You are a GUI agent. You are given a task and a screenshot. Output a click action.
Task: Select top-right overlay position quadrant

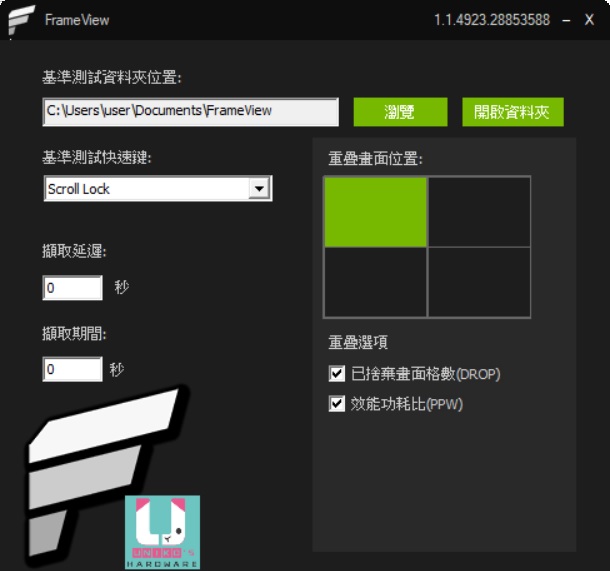479,212
